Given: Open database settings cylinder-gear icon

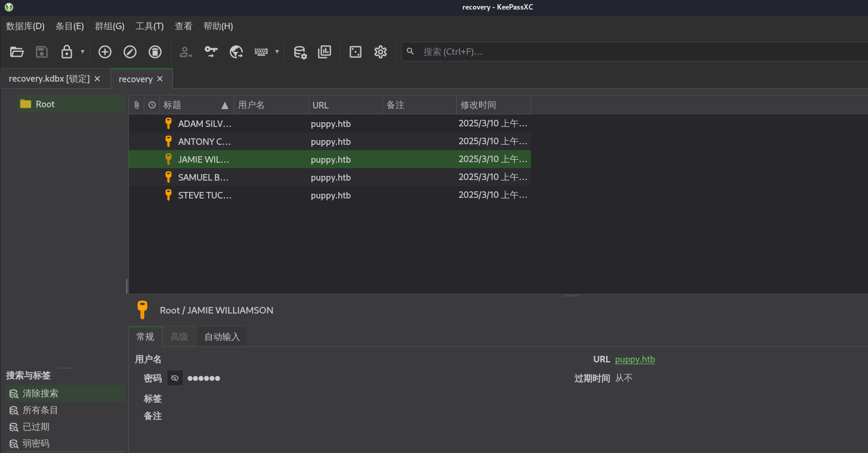Looking at the screenshot, I should [300, 52].
